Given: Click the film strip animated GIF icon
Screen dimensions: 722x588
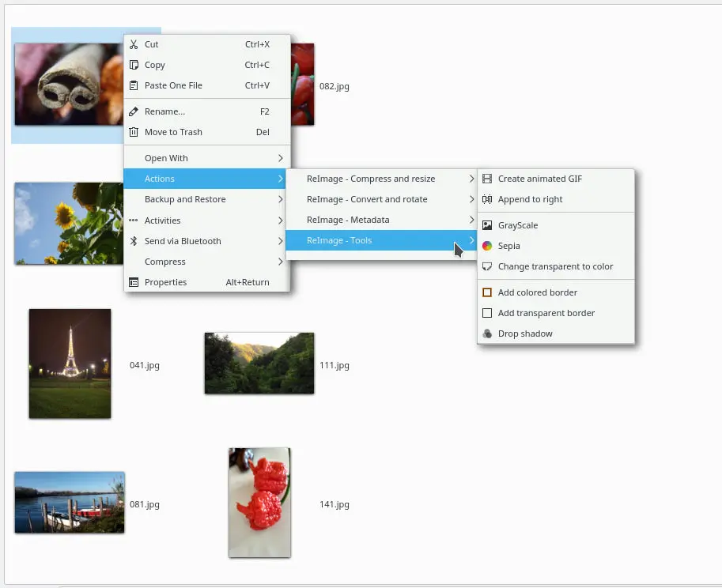Looking at the screenshot, I should click(487, 179).
